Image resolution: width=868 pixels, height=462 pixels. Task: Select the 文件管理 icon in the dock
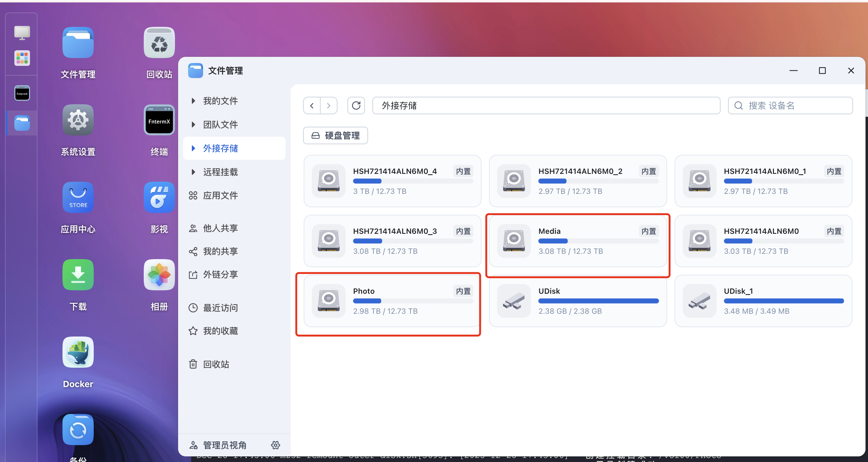pyautogui.click(x=21, y=123)
